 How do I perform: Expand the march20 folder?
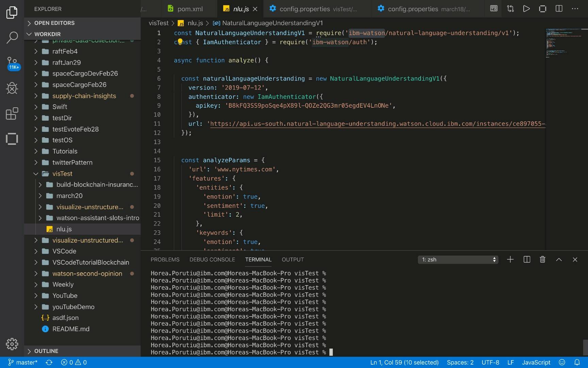tap(82, 196)
